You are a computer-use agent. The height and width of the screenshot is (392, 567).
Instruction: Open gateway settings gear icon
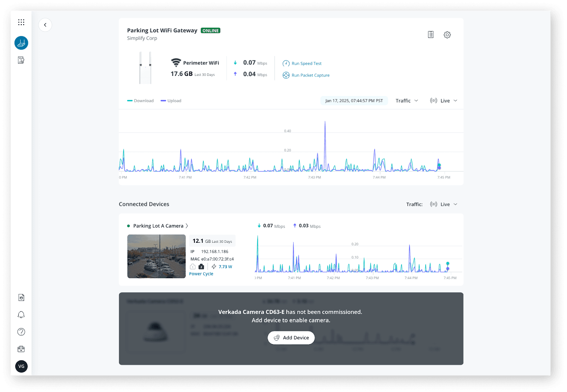[447, 35]
